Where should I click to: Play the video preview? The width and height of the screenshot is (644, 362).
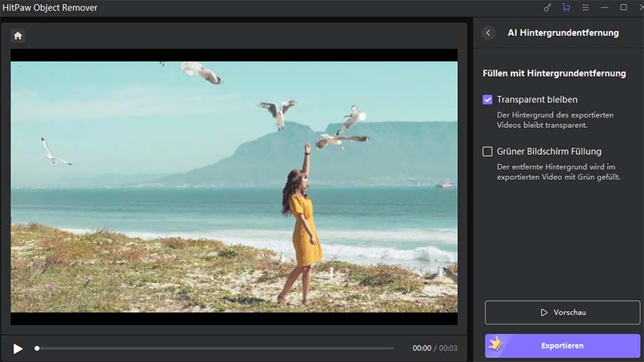tap(17, 348)
